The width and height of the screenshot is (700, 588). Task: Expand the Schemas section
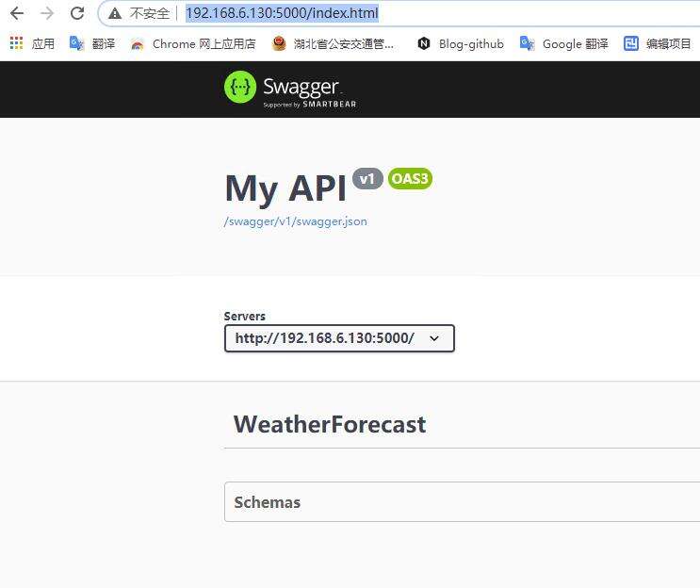pos(268,502)
